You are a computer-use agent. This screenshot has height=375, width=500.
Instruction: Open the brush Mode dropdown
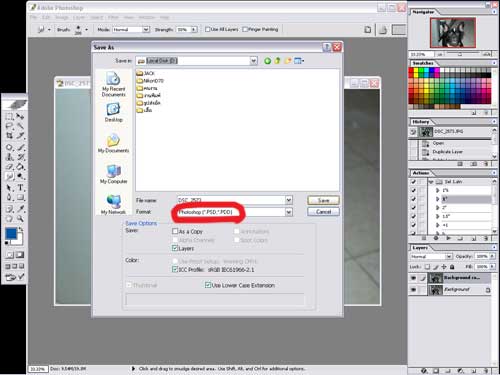146,30
